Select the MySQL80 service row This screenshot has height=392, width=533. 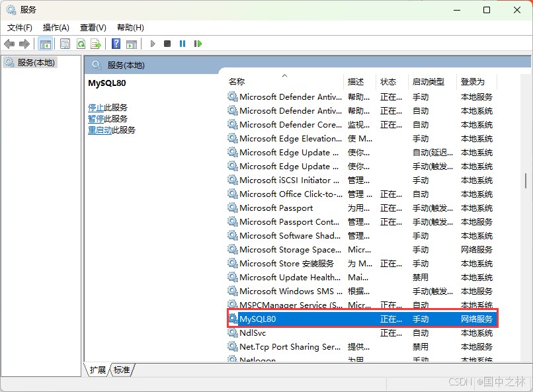362,319
